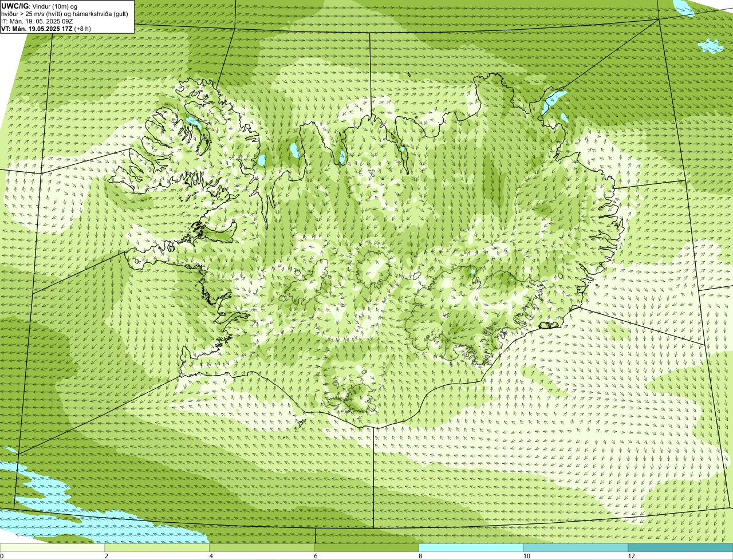Click the '2' label on the color scale
Screen dimensions: 733x560
coord(107,556)
